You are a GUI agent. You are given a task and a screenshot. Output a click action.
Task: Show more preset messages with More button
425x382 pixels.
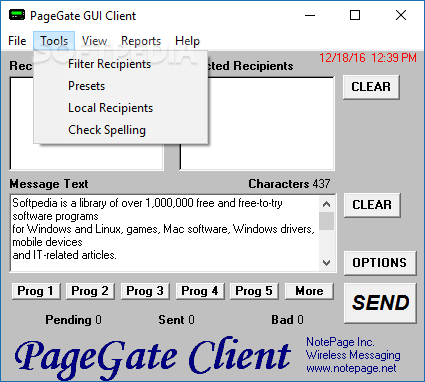click(309, 291)
